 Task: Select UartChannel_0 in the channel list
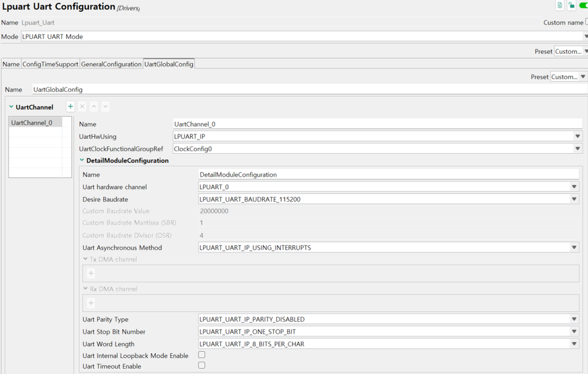pyautogui.click(x=32, y=123)
